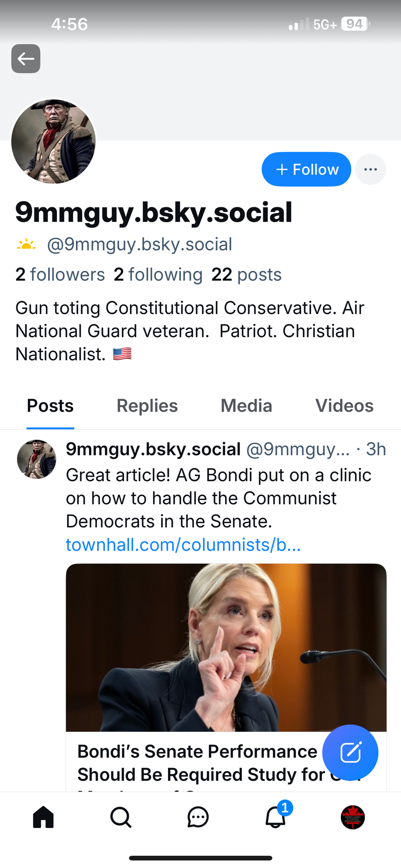Image resolution: width=401 pixels, height=868 pixels.
Task: Switch to the Media tab
Action: click(x=246, y=406)
